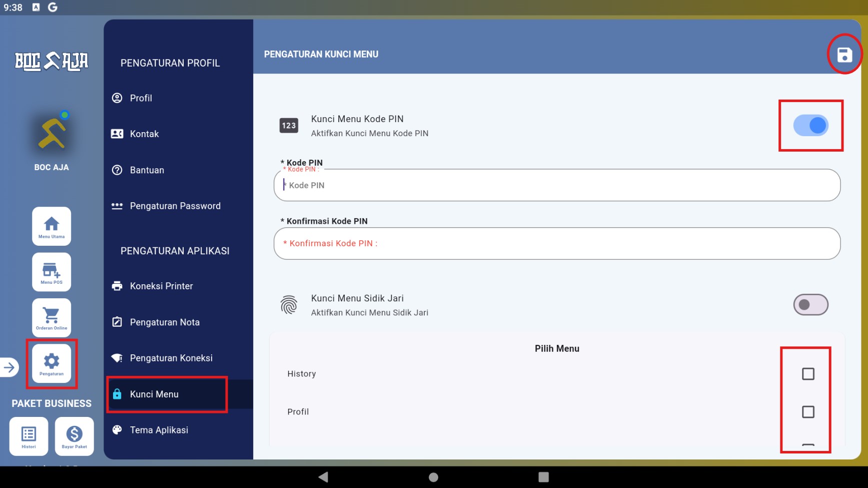Image resolution: width=868 pixels, height=488 pixels.
Task: Open Menu Utama home icon
Action: (52, 226)
